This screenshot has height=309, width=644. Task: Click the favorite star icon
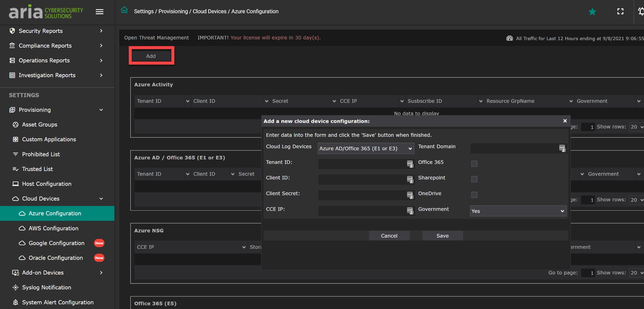click(592, 12)
